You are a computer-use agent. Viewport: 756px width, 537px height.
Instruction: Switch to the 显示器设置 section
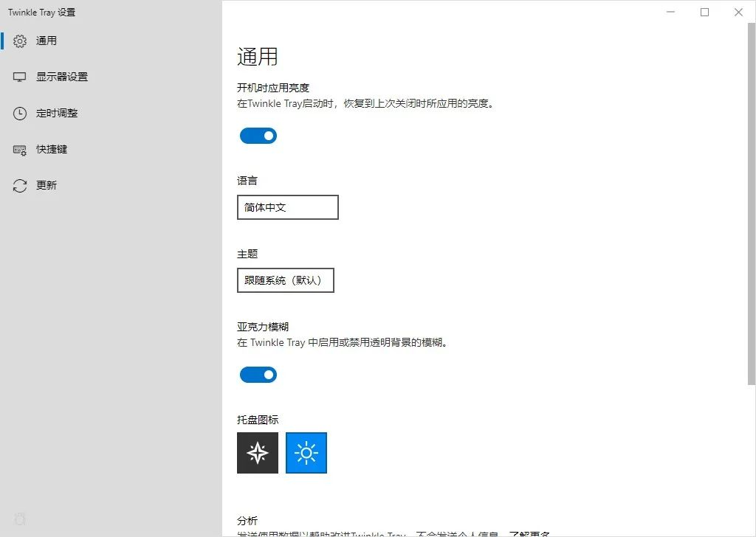63,77
